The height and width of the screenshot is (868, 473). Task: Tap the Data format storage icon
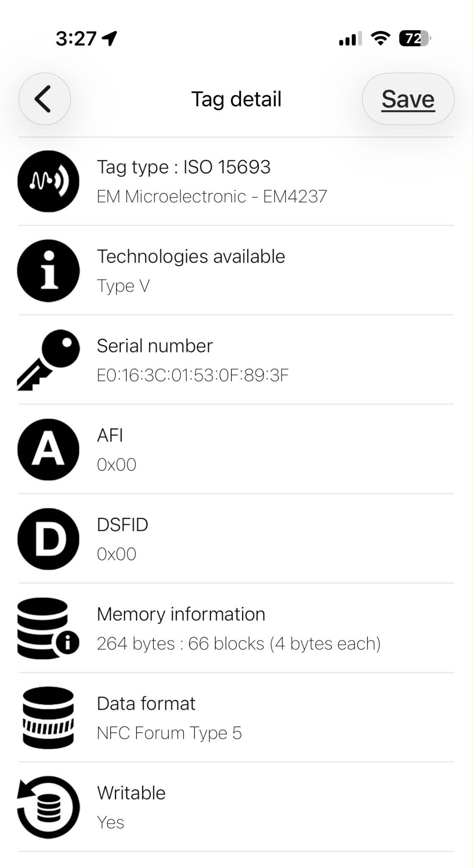tap(48, 718)
